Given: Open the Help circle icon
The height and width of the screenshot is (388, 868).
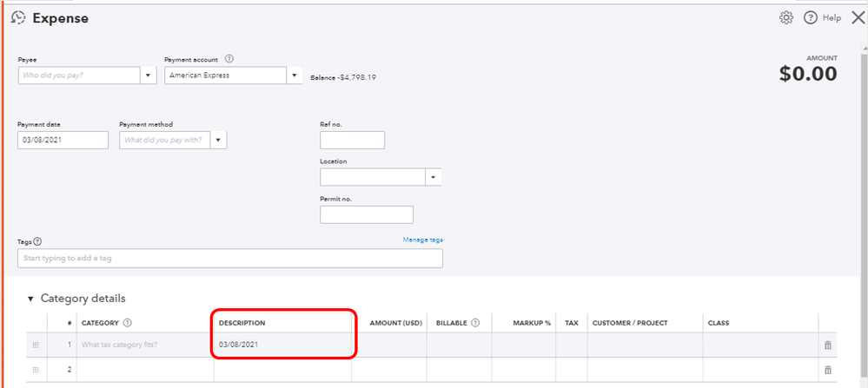Looking at the screenshot, I should [x=810, y=18].
